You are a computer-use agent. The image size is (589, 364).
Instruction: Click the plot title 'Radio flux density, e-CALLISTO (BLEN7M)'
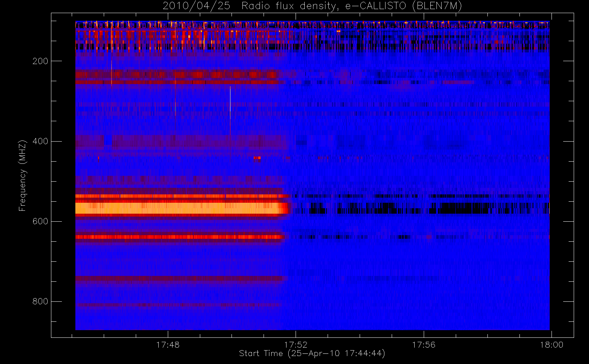352,6
